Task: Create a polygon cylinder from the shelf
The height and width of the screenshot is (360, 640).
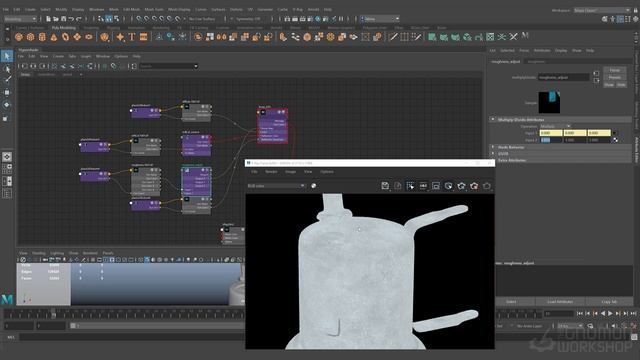Action: click(x=42, y=37)
